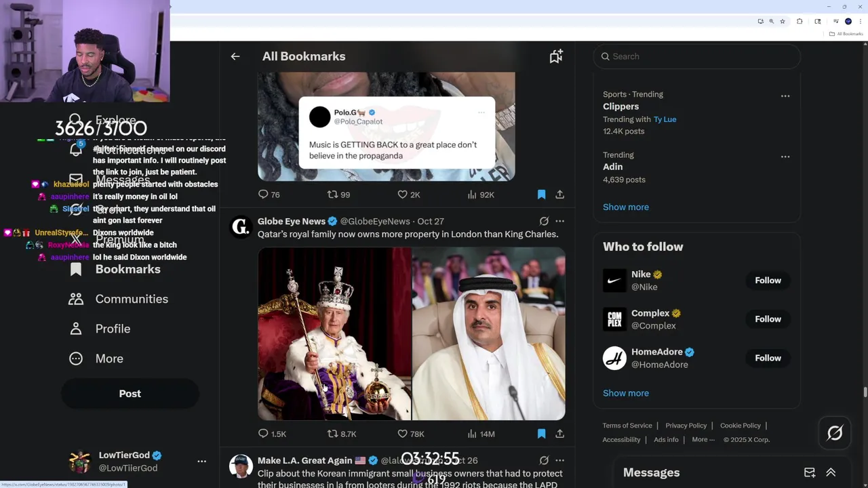The height and width of the screenshot is (488, 868).
Task: Open Grok explain icon on Make L.A. Great Again post
Action: pos(544,460)
